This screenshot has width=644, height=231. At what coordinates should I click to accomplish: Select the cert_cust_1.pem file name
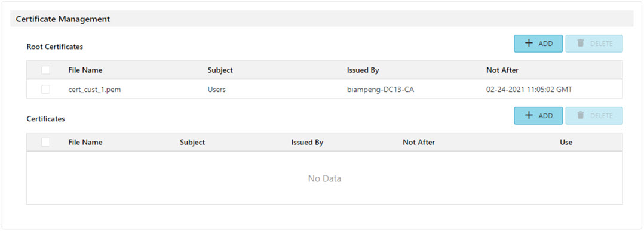(94, 90)
